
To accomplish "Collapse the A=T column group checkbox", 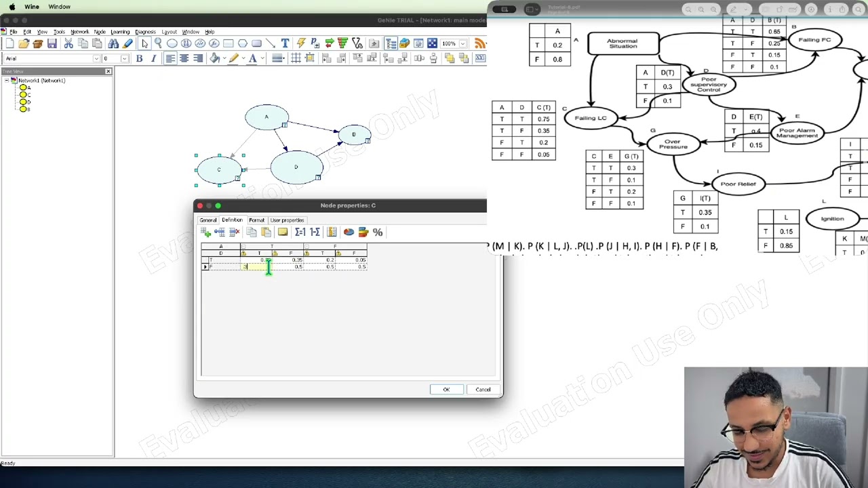I will [x=243, y=246].
